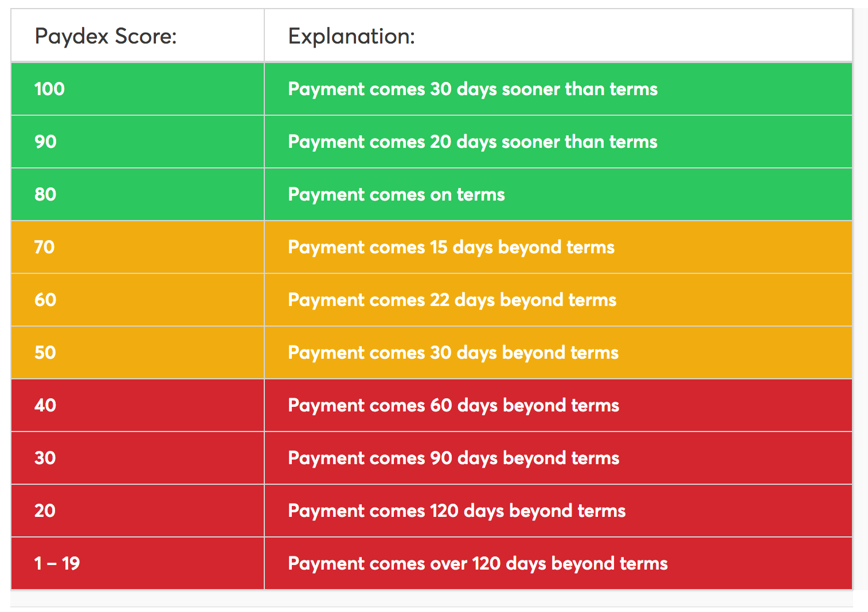Image resolution: width=868 pixels, height=612 pixels.
Task: Select 'Payment comes 90 days beyond terms'
Action: 453,458
